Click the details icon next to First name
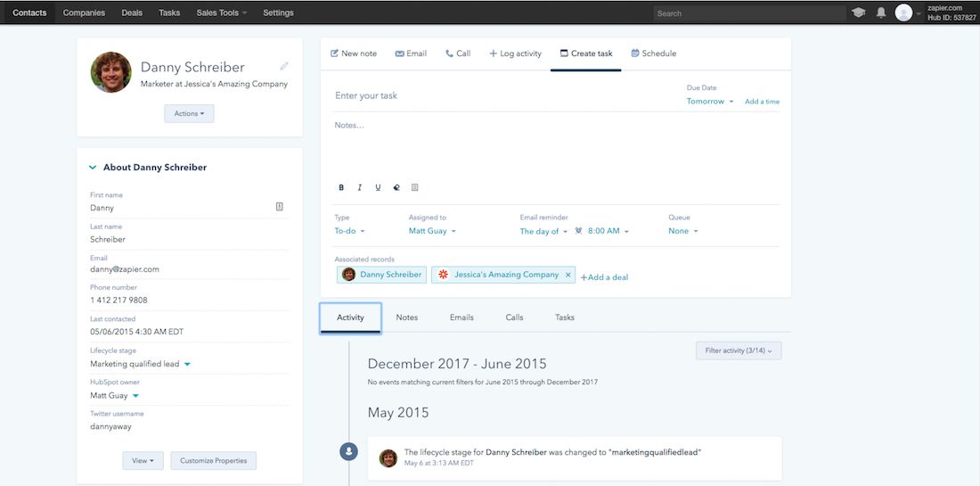 point(280,207)
